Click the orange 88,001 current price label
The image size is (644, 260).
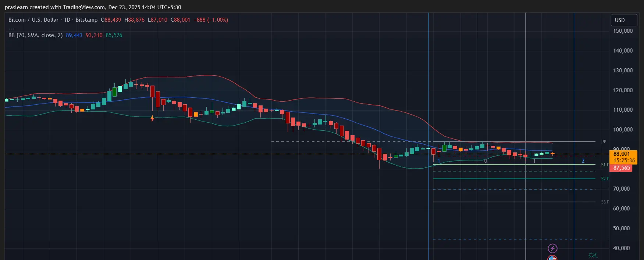[x=622, y=154]
